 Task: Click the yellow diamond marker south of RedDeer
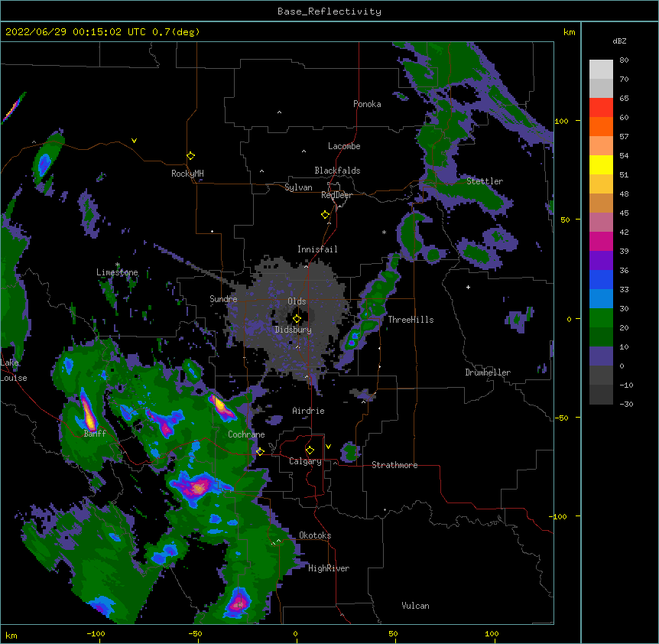pos(326,215)
